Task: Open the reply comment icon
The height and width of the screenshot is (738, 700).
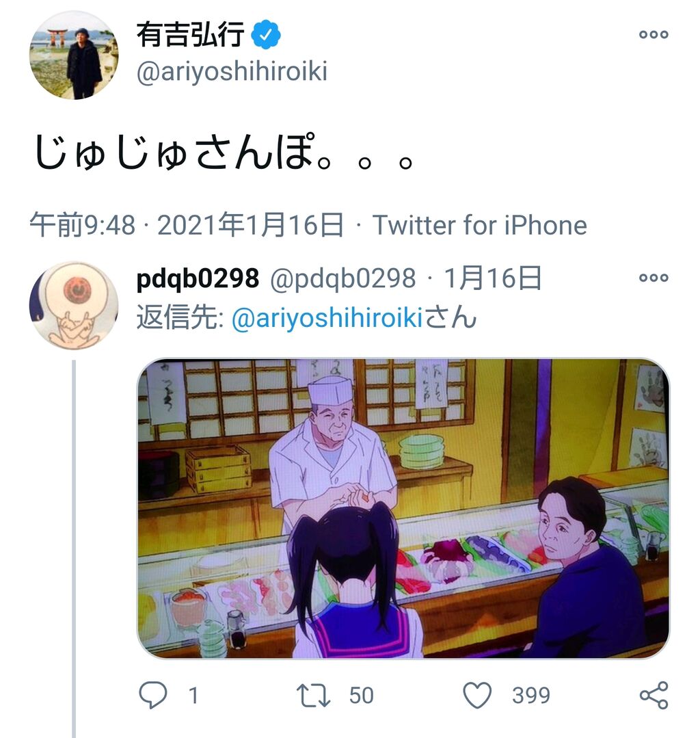Action: (153, 695)
